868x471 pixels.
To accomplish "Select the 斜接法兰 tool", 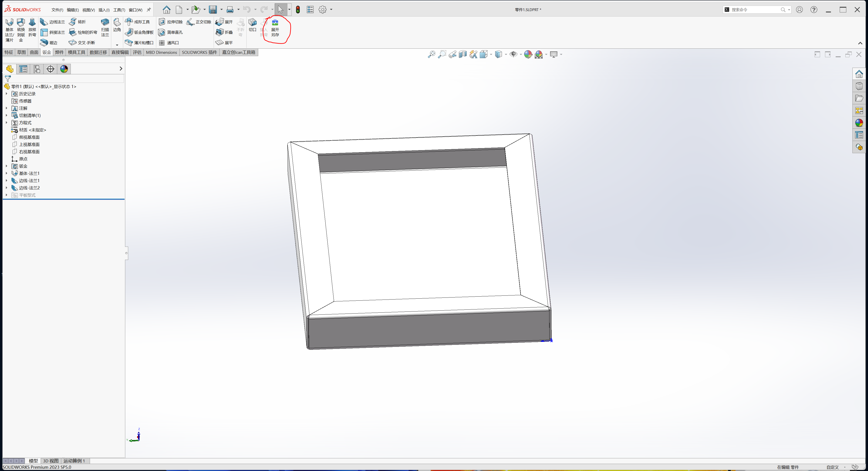I will pos(52,32).
